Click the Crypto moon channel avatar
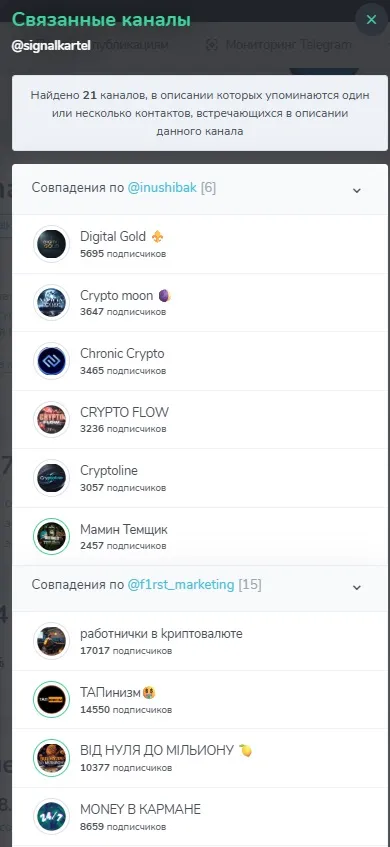This screenshot has width=390, height=847. tap(51, 302)
